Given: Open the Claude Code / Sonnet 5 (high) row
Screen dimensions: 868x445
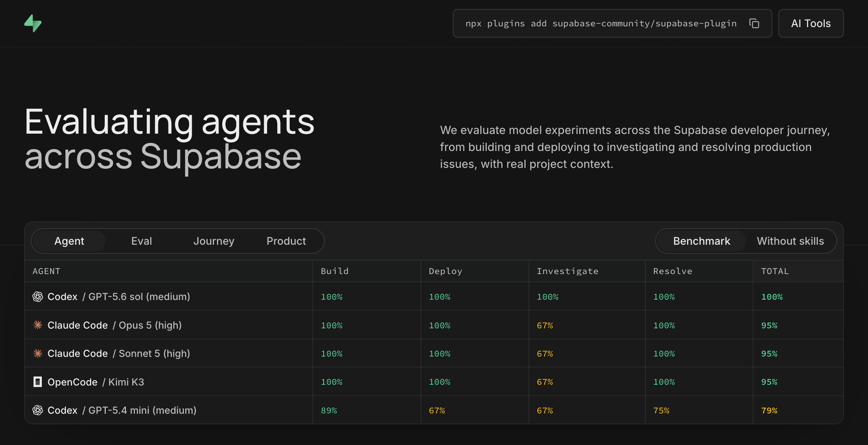Looking at the screenshot, I should pos(434,354).
